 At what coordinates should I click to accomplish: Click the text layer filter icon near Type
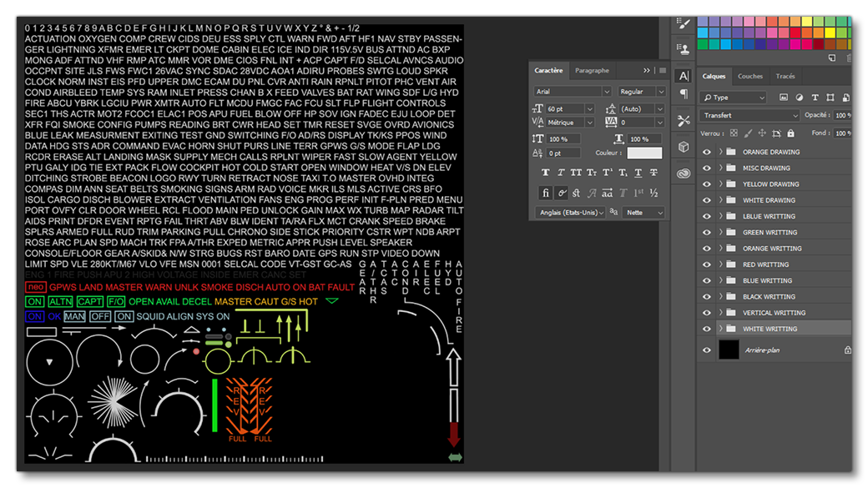point(815,98)
